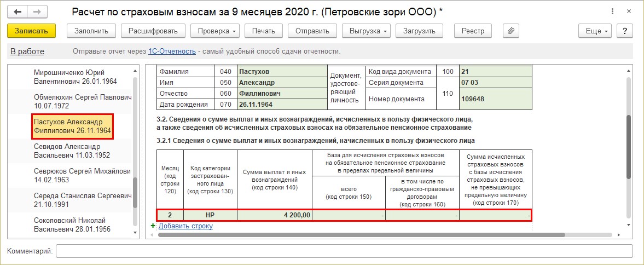644x265 pixels.
Task: Click the payment amount cell 4 200,00
Action: [275, 215]
